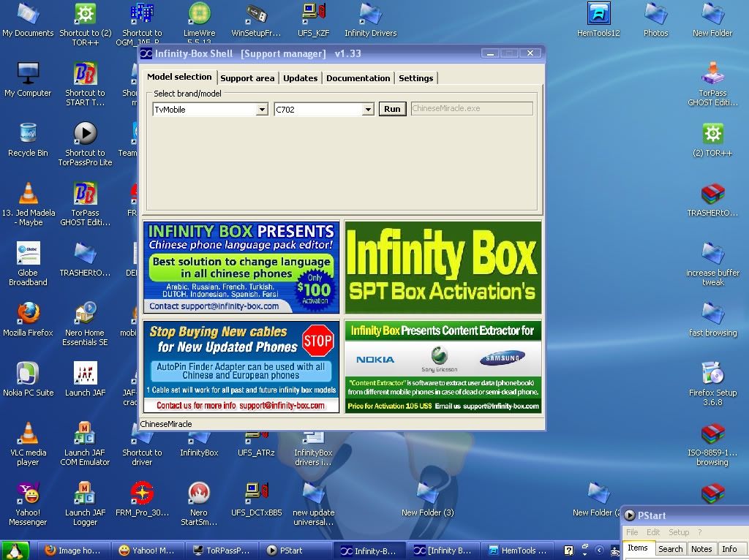Open the Notes tab in PStart

[x=701, y=549]
